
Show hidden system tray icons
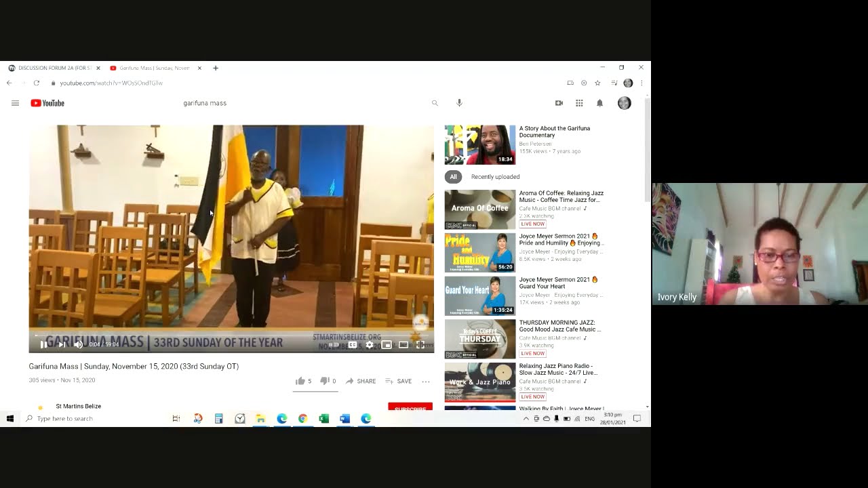tap(526, 419)
